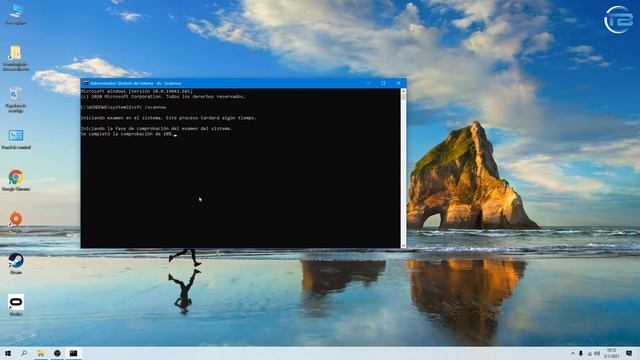The height and width of the screenshot is (360, 640).
Task: Open the Command Prompt title bar system icon
Action: [86, 83]
